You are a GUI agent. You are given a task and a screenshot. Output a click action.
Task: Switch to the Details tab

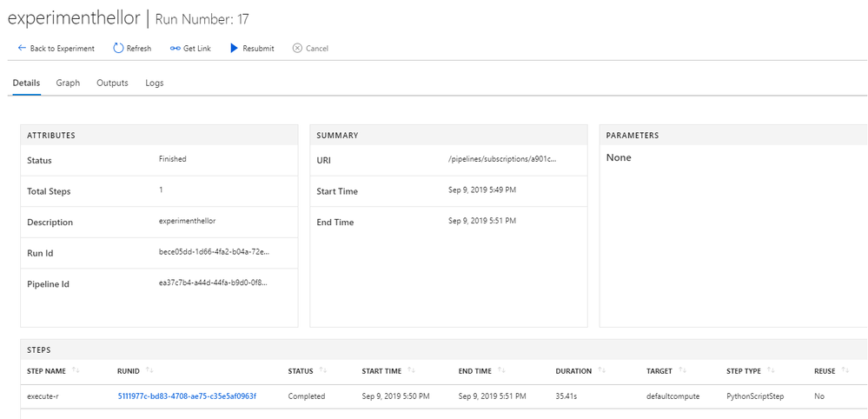click(26, 83)
